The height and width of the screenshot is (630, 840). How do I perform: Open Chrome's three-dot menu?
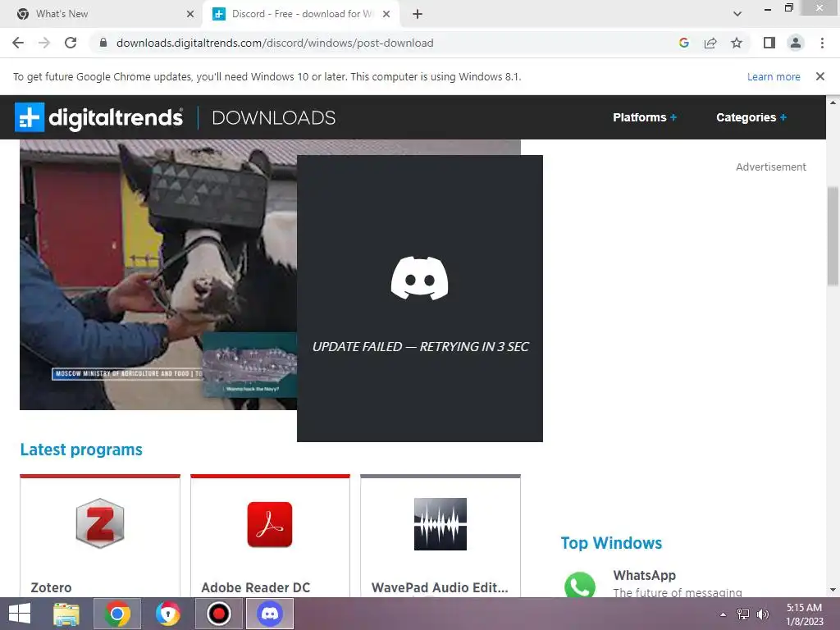[x=822, y=43]
